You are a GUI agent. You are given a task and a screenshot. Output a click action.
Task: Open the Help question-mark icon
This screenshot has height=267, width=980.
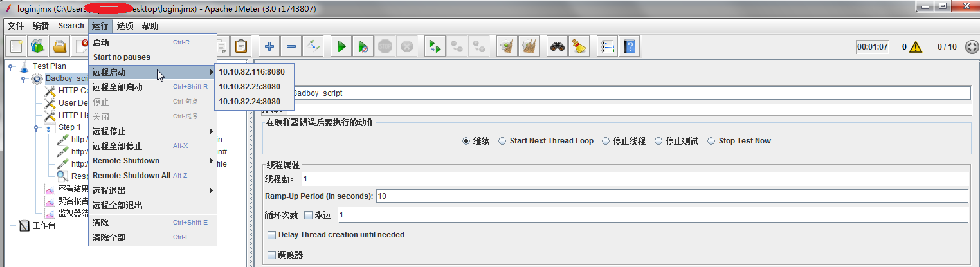(629, 46)
